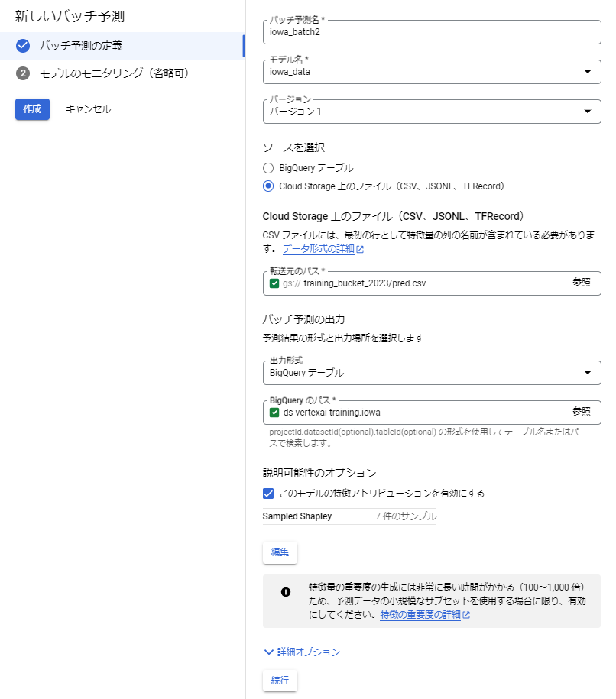Open the データ形式の詳細 link
The width and height of the screenshot is (616, 699).
318,249
